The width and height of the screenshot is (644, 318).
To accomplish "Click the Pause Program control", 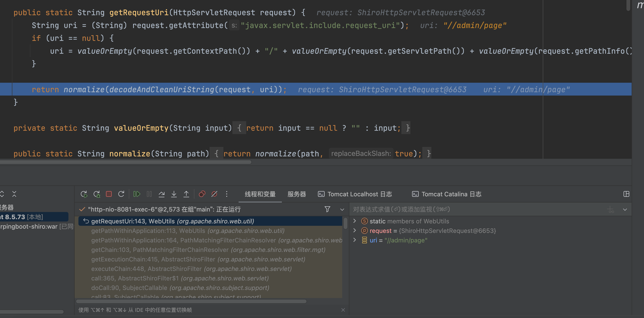I will tap(149, 194).
